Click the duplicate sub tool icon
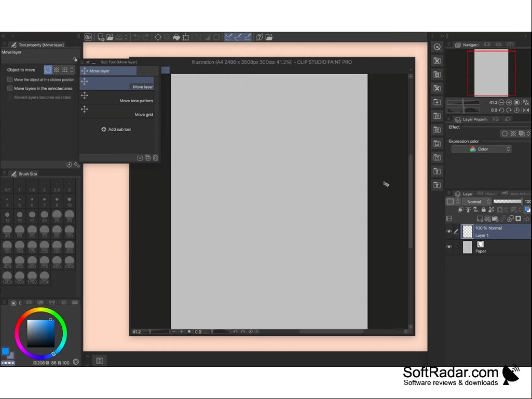The width and height of the screenshot is (532, 399). [147, 158]
